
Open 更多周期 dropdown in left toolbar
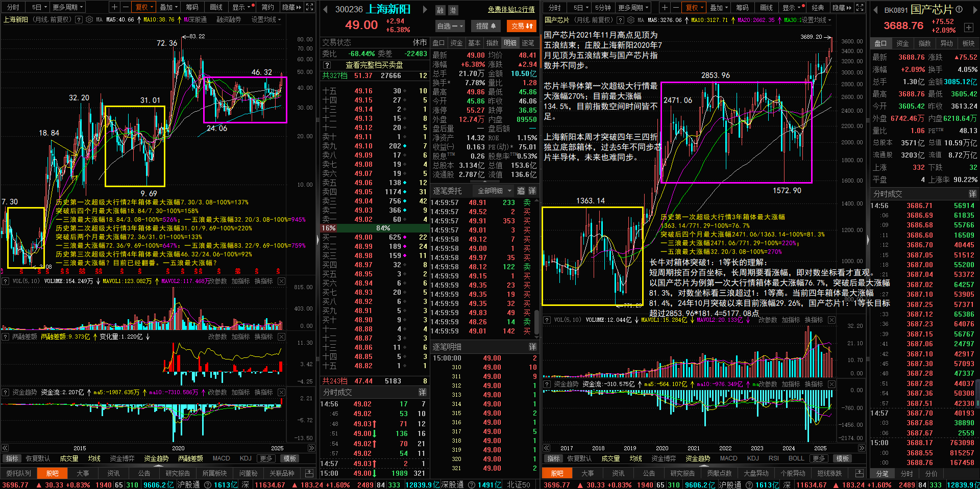68,7
